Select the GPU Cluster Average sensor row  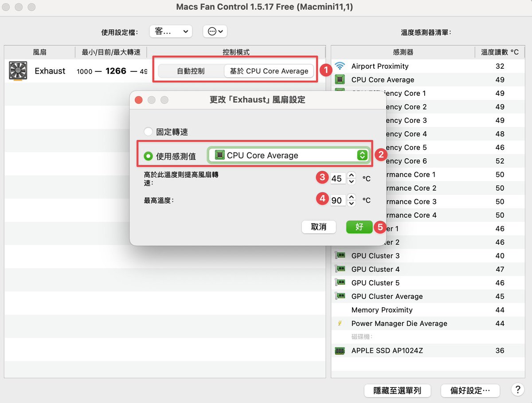[428, 296]
